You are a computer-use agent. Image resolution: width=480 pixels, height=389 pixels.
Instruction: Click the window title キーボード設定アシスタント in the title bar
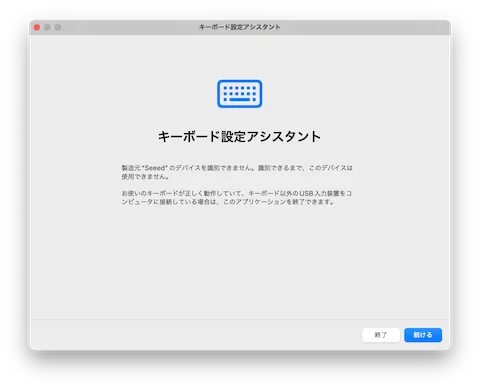click(x=240, y=27)
